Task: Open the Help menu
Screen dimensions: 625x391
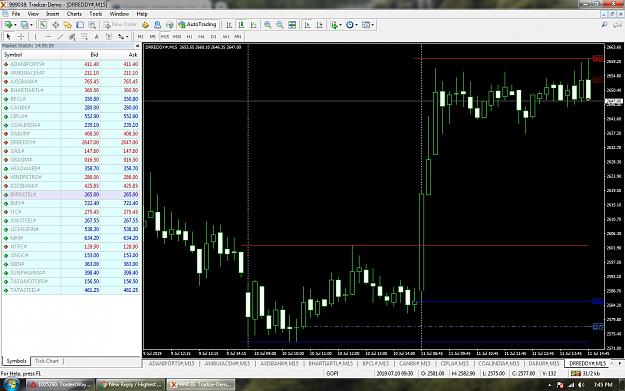Action: point(142,14)
